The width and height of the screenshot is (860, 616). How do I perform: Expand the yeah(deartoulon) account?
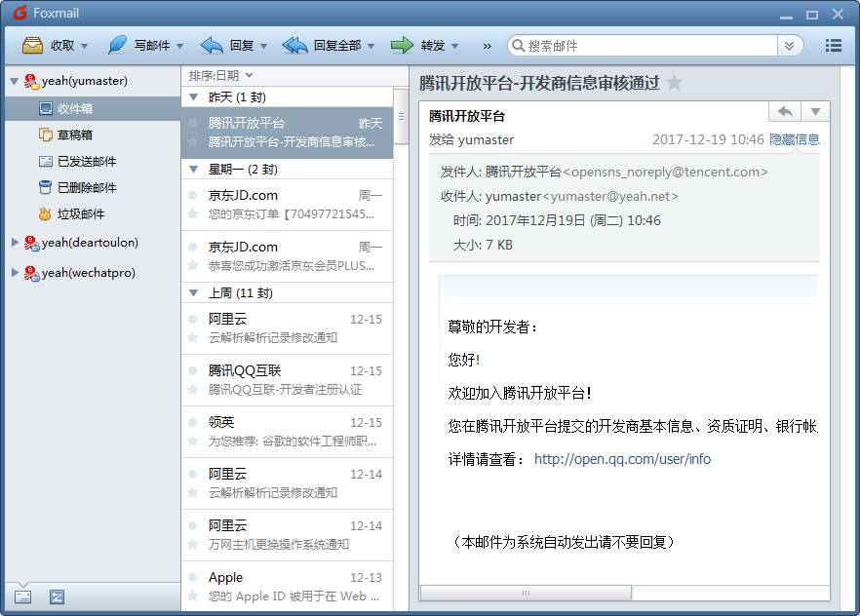pyautogui.click(x=16, y=243)
